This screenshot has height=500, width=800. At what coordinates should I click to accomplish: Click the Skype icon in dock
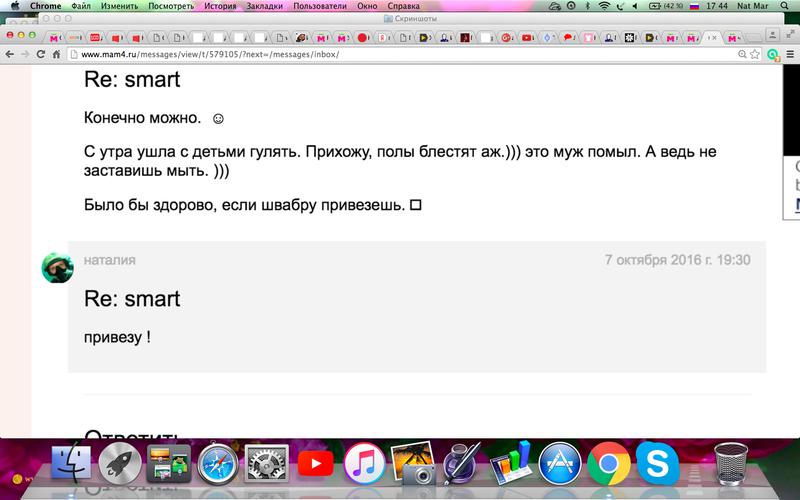657,465
